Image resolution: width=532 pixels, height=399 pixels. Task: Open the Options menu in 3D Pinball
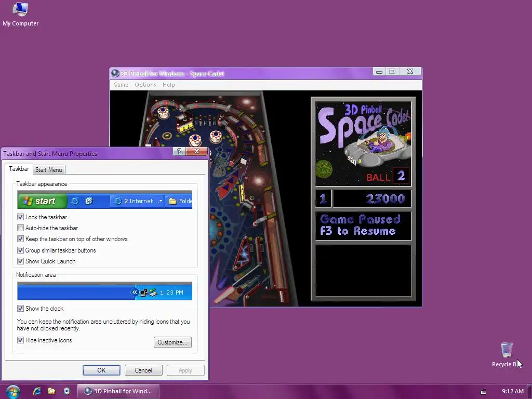(145, 85)
